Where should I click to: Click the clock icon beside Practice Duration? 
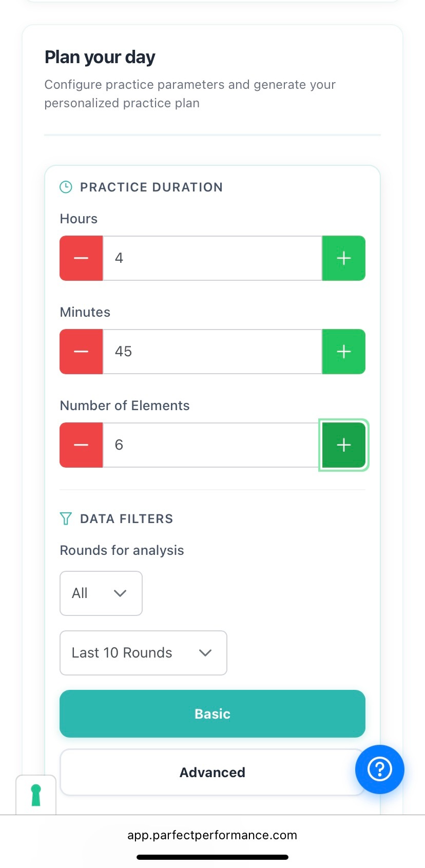pos(66,187)
